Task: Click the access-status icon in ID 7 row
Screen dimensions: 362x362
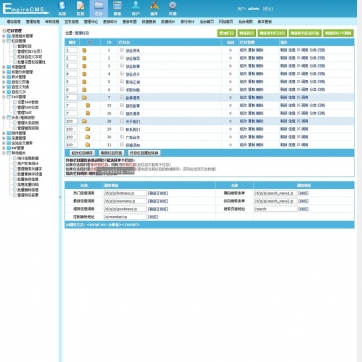Action: (x=230, y=97)
